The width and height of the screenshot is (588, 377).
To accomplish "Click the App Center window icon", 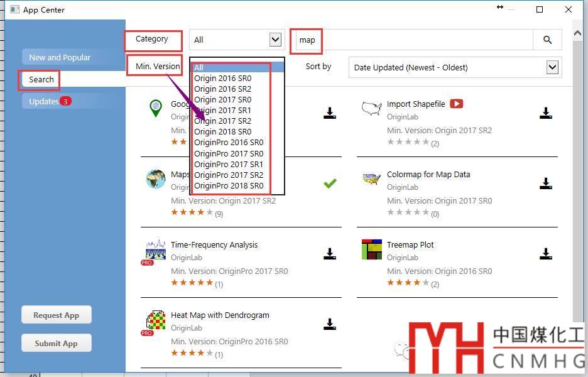I will pos(14,9).
